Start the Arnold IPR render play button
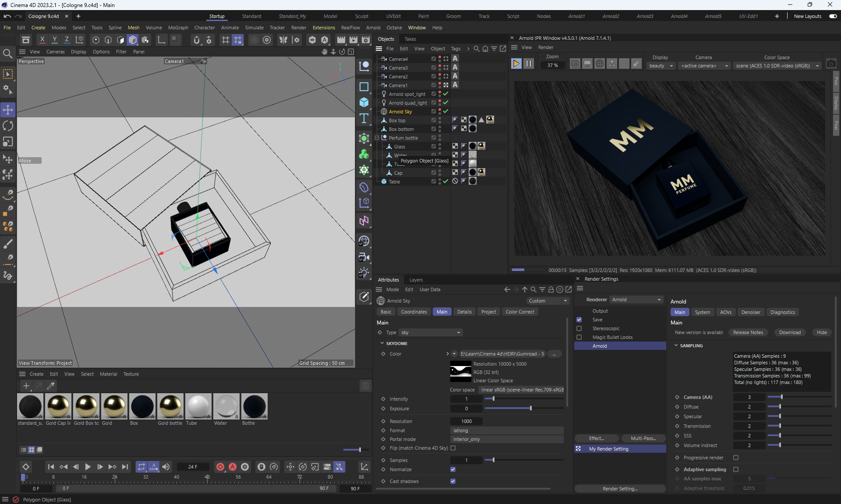Viewport: 841px width, 504px height. [x=516, y=64]
